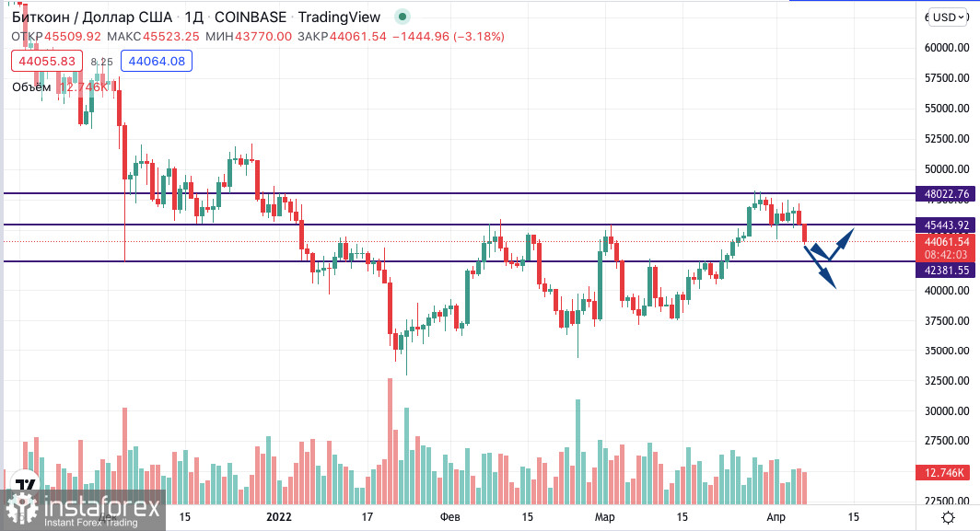Select the 48022.76 horizontal line price label
This screenshot has width=980, height=531.
[945, 194]
